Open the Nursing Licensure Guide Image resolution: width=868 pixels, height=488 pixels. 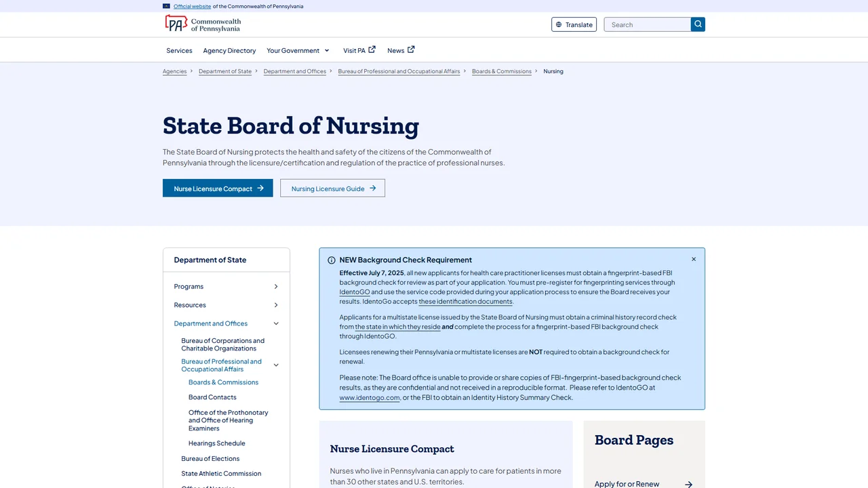click(x=332, y=188)
